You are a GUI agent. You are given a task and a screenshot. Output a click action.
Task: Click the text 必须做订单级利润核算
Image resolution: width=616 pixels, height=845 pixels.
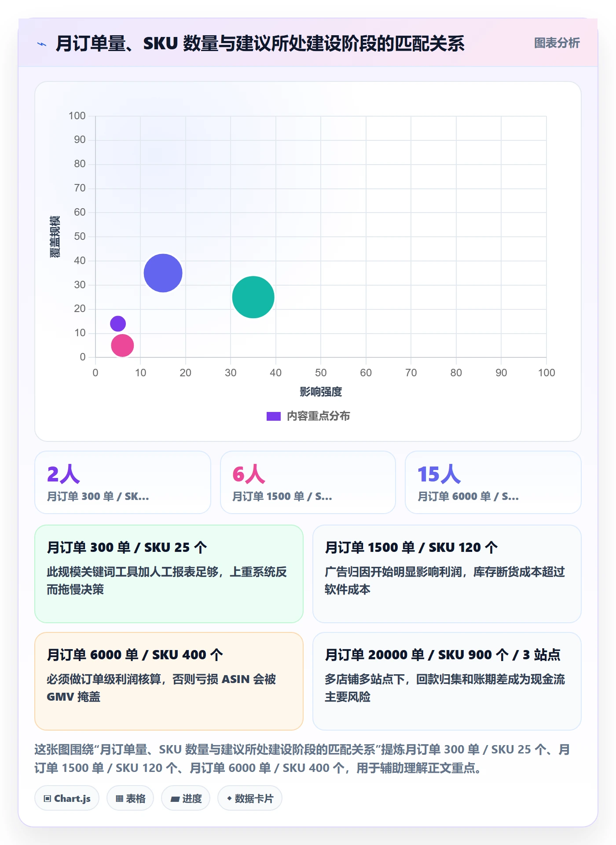[104, 679]
